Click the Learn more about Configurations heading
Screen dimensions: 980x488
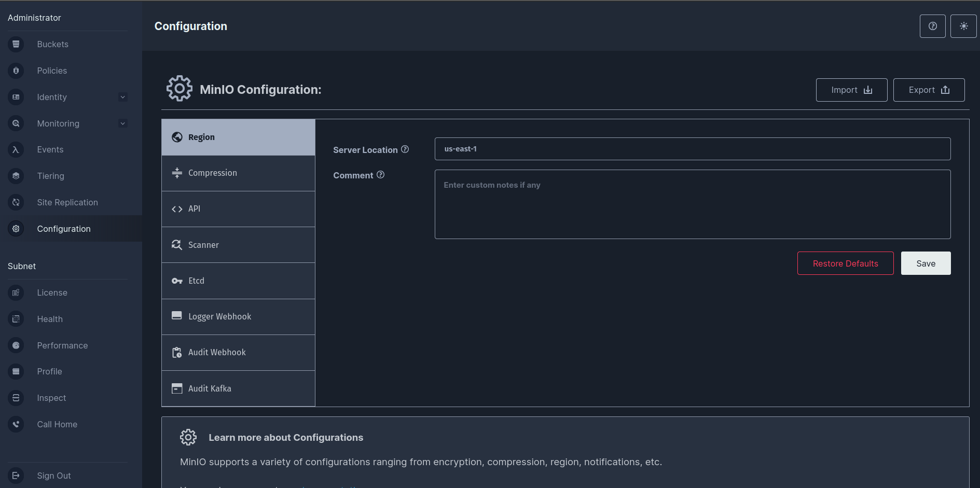286,437
